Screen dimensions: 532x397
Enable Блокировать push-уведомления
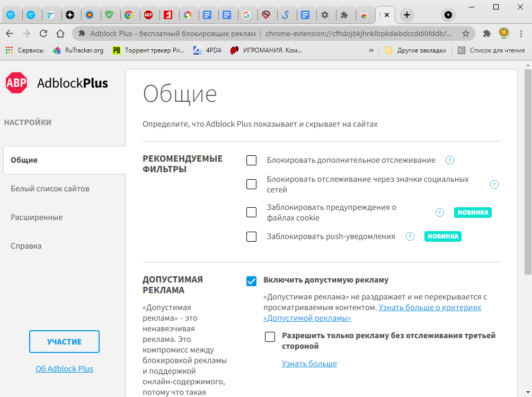(251, 236)
